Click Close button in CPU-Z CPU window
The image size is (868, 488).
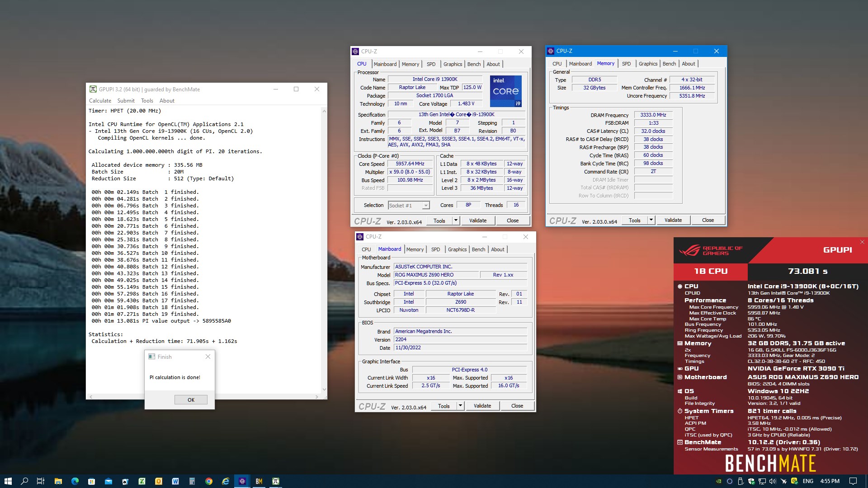513,221
